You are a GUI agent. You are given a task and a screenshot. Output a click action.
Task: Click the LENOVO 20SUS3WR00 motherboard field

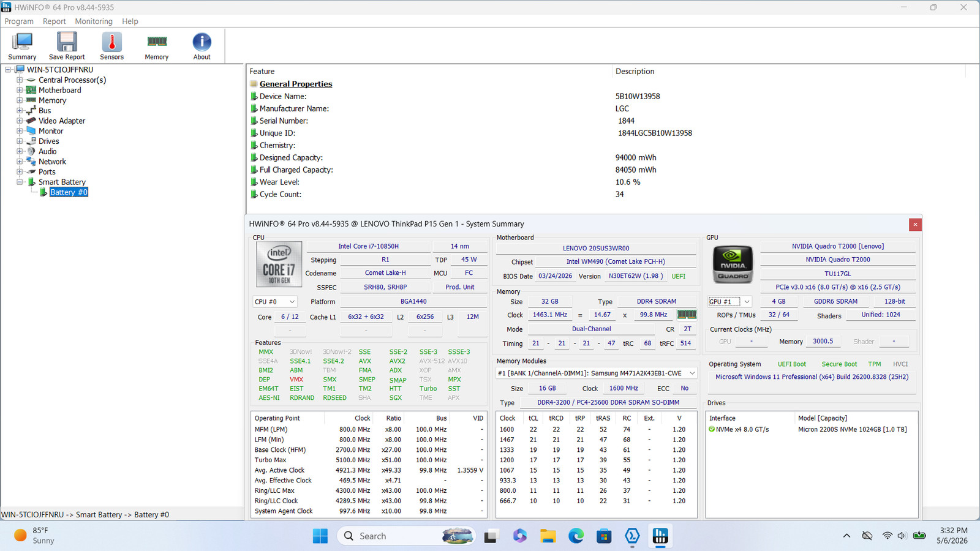(x=596, y=249)
